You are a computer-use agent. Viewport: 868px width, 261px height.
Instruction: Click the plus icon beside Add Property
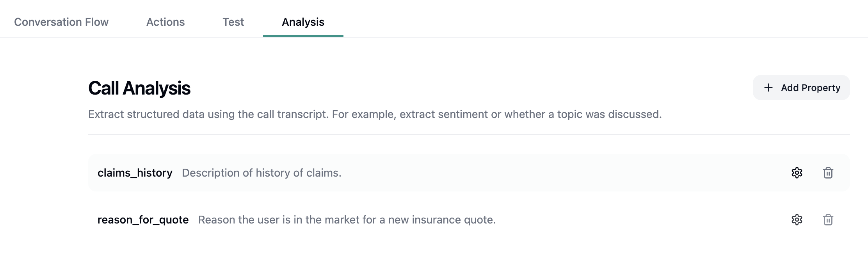pyautogui.click(x=768, y=88)
